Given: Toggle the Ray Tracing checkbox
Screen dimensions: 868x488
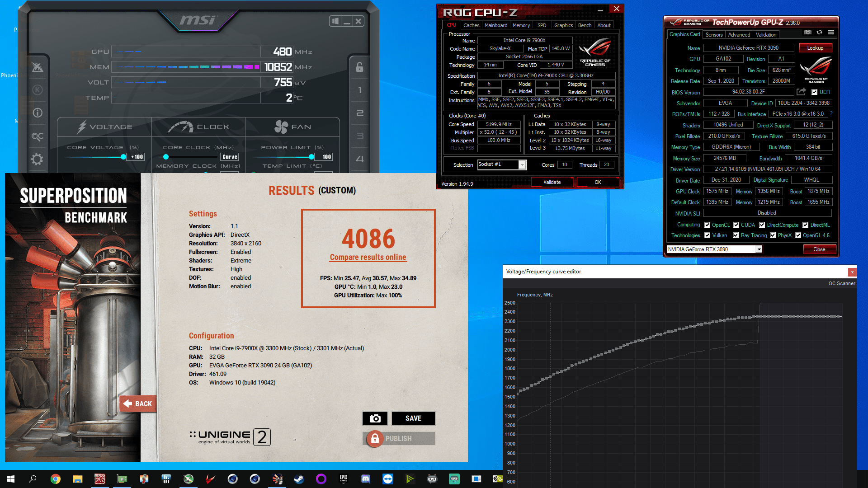Looking at the screenshot, I should [x=736, y=235].
